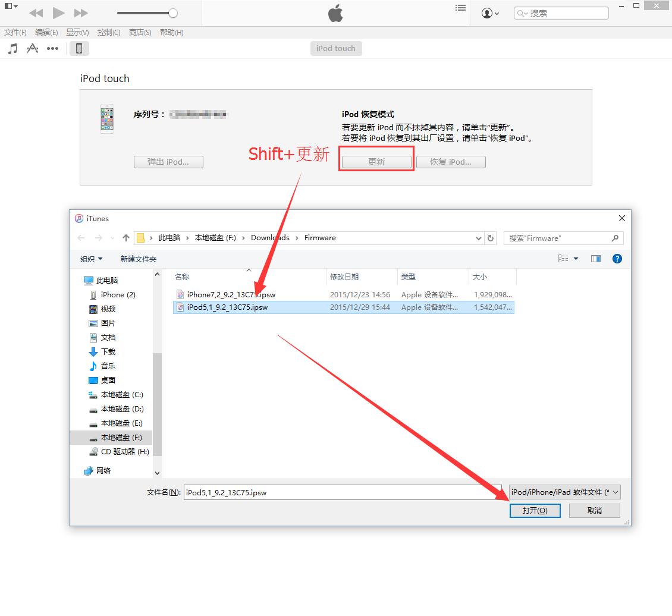The height and width of the screenshot is (616, 672).
Task: Open recent locations dropdown arrow
Action: pyautogui.click(x=113, y=238)
